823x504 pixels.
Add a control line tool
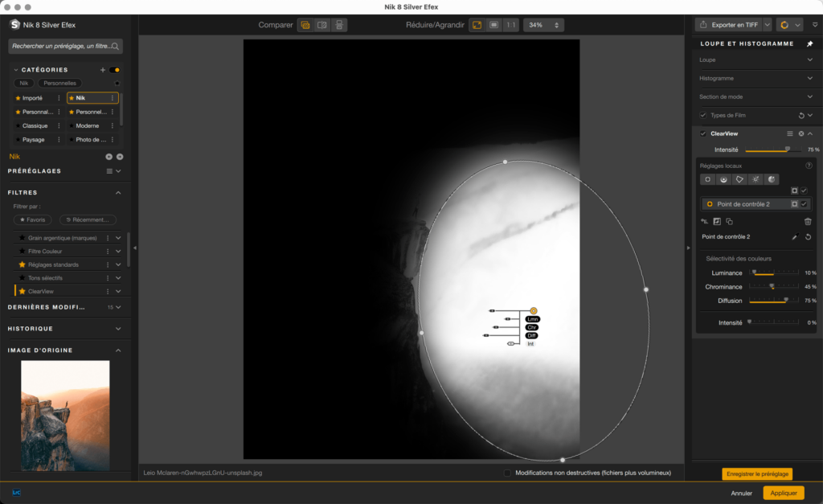[x=724, y=179]
